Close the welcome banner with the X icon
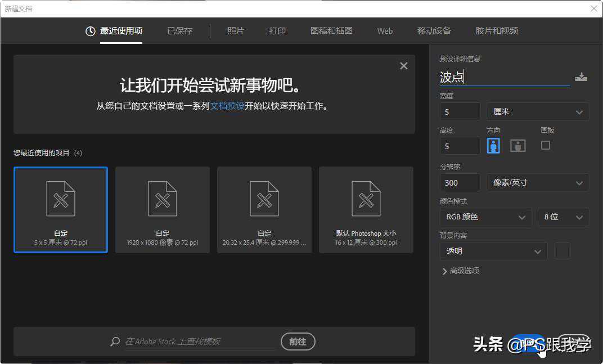The image size is (603, 364). click(x=403, y=66)
